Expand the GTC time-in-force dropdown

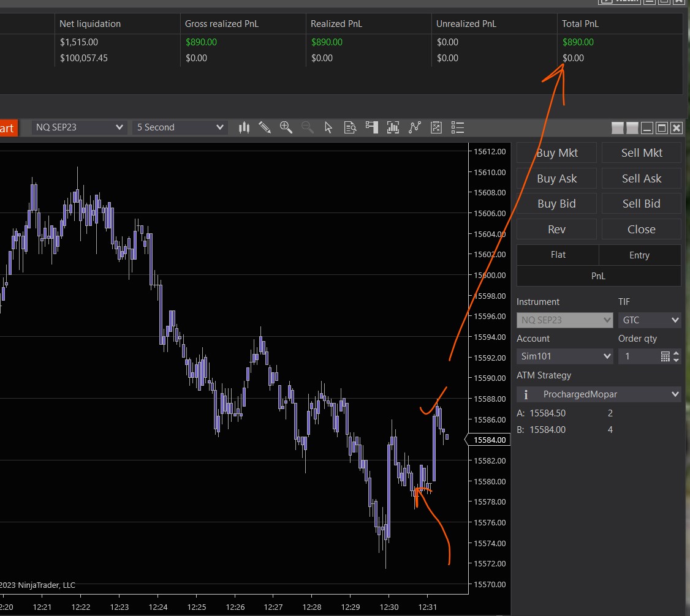[649, 320]
